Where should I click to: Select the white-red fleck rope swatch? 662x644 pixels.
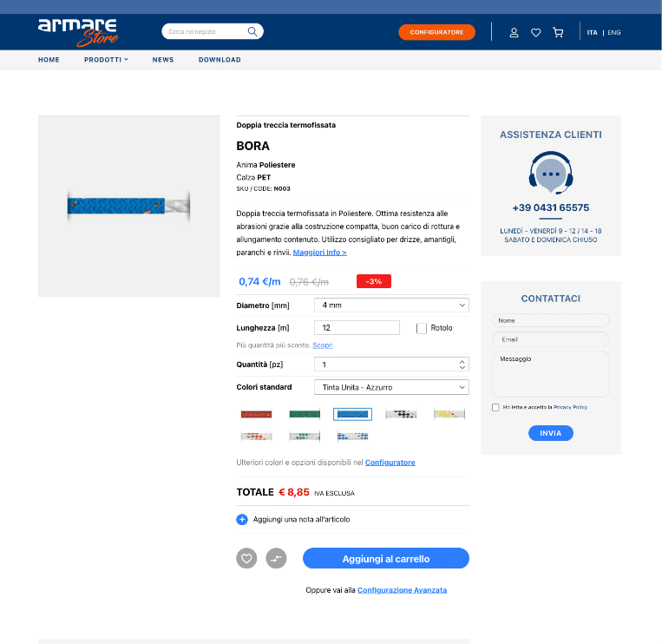256,437
